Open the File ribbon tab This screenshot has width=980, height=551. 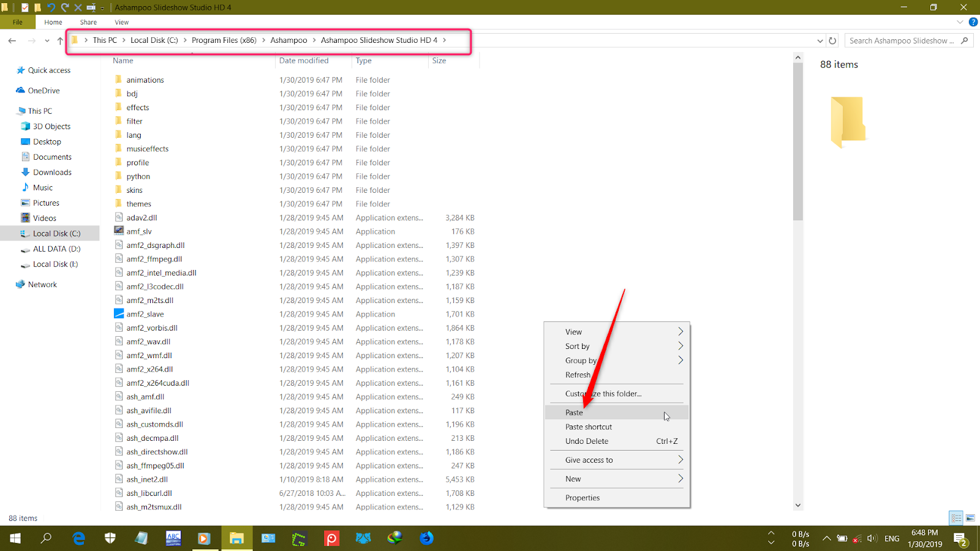17,22
